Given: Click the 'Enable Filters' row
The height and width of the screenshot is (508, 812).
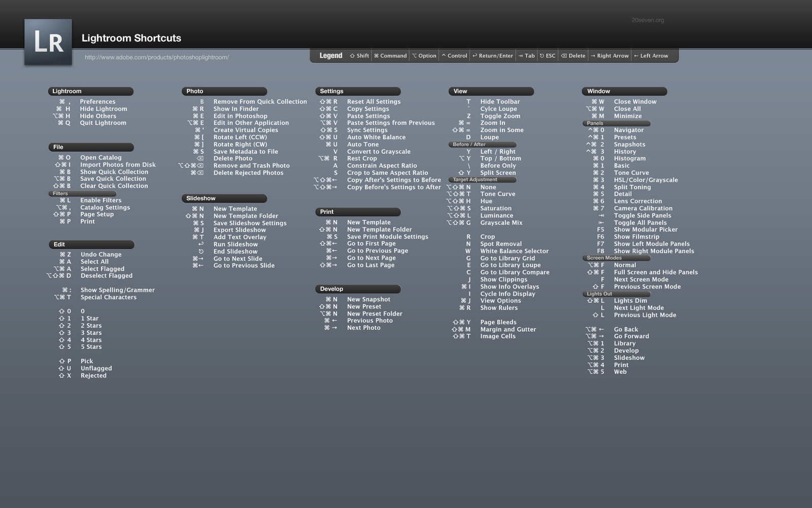Looking at the screenshot, I should (x=90, y=200).
